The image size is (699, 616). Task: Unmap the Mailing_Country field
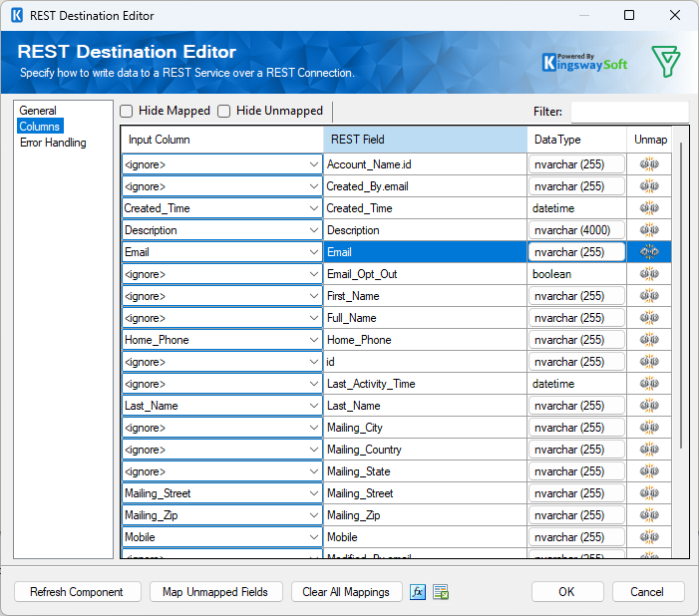tap(649, 450)
